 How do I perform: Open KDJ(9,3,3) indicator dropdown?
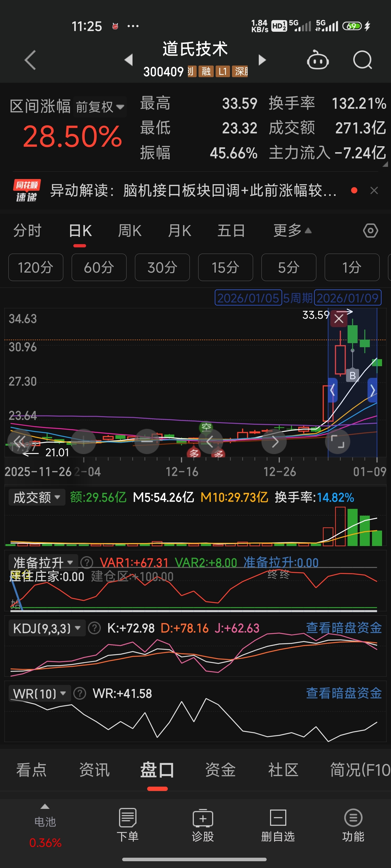tap(47, 628)
